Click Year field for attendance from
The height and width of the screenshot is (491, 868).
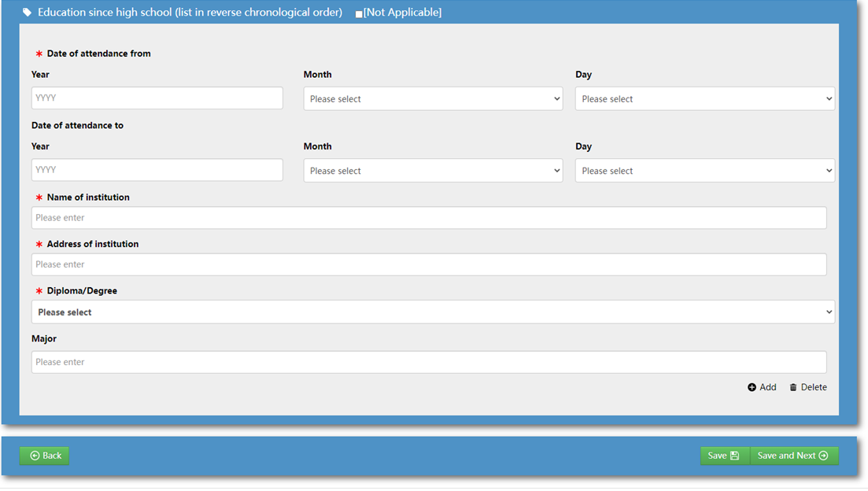157,98
